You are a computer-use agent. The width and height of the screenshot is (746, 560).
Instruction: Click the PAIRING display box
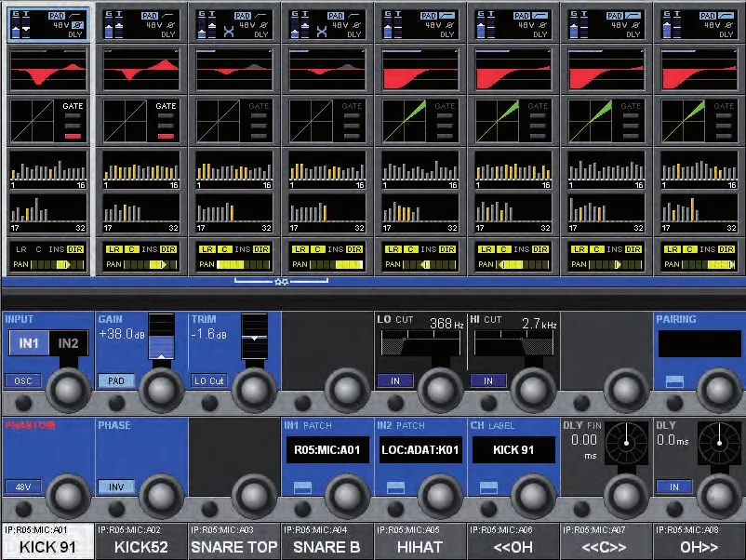[x=699, y=343]
